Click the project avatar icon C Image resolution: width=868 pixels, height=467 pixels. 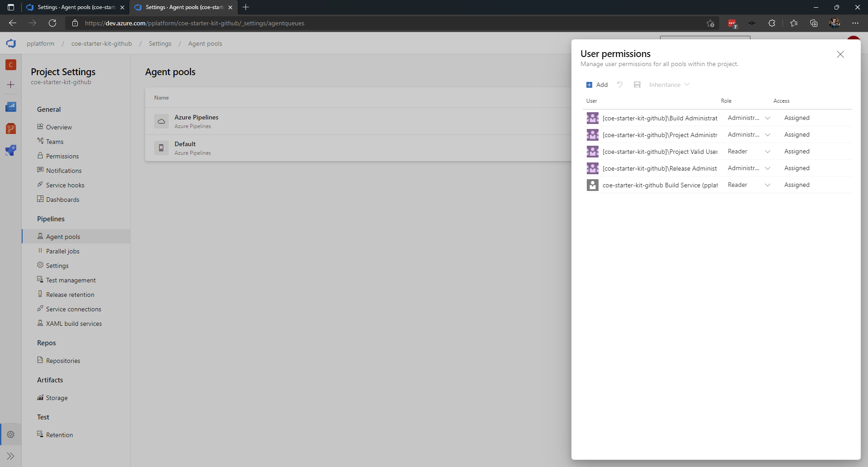tap(11, 65)
